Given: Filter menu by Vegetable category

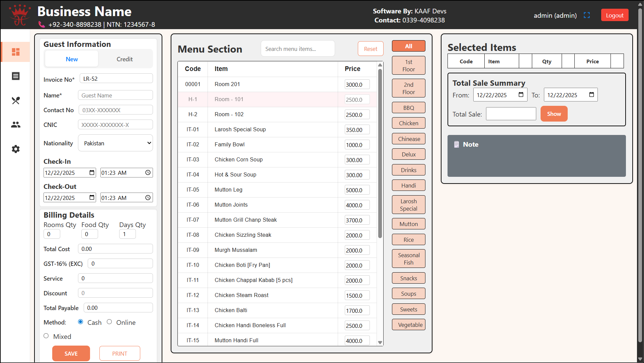Looking at the screenshot, I should click(409, 325).
